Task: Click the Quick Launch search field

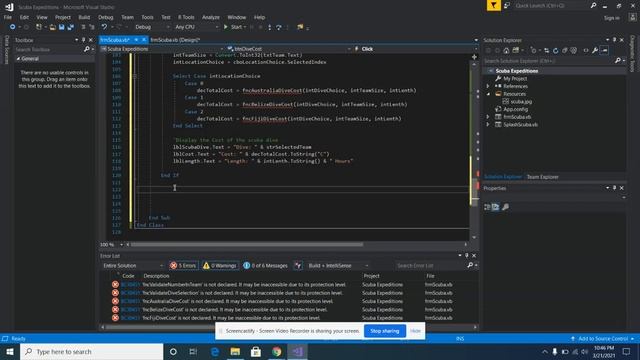Action: [551, 6]
